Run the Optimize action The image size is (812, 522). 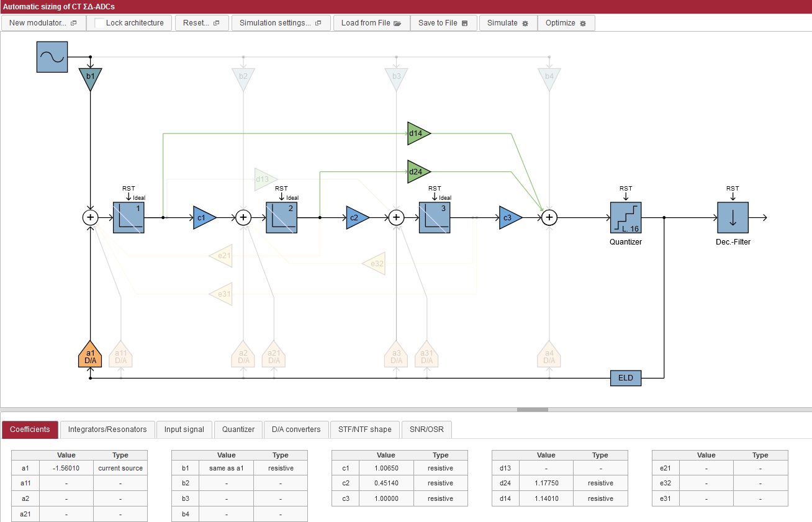[566, 23]
